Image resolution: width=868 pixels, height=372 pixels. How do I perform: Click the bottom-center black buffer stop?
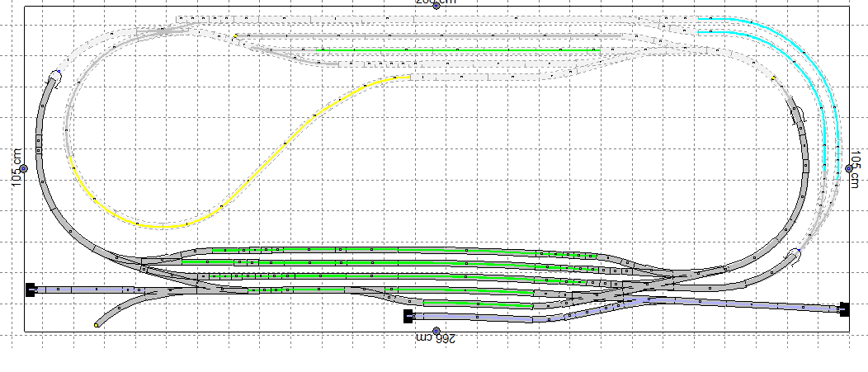tap(408, 315)
